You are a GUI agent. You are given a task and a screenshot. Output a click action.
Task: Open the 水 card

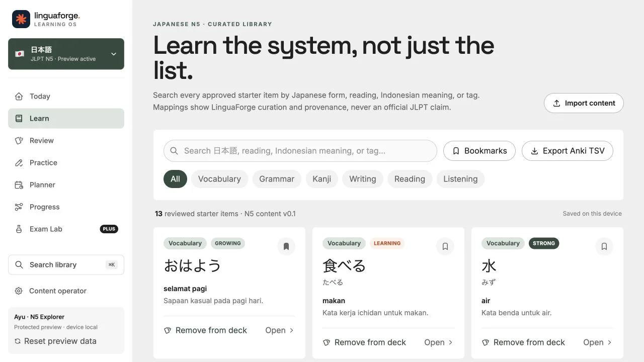598,342
